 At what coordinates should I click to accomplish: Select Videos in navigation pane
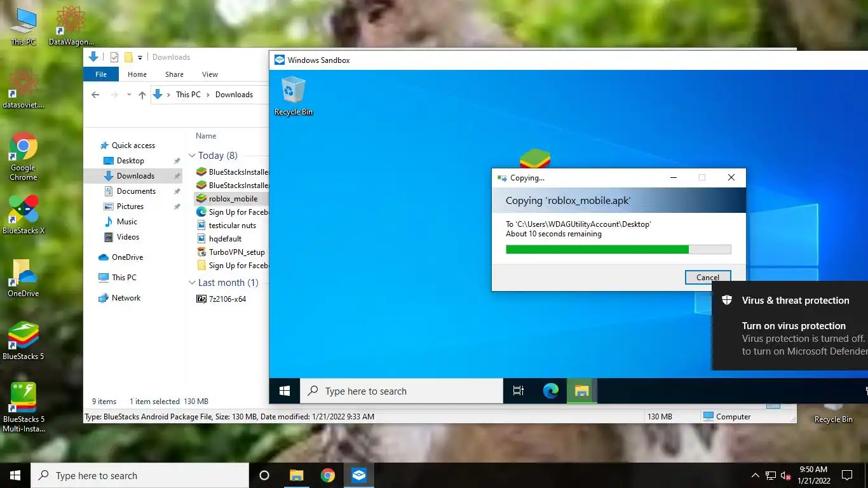(128, 237)
